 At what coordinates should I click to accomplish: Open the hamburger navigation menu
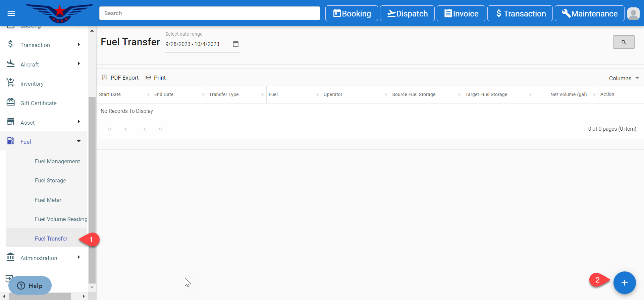pyautogui.click(x=11, y=13)
